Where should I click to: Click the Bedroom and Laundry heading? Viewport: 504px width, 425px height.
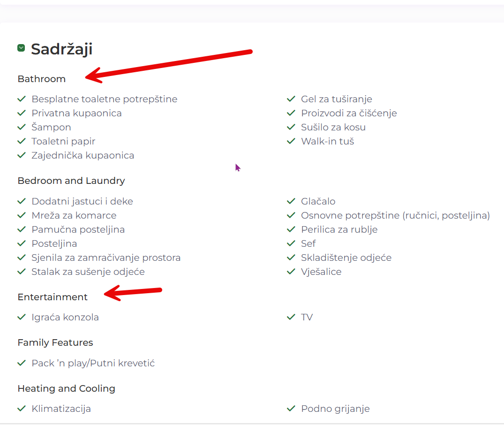click(71, 181)
